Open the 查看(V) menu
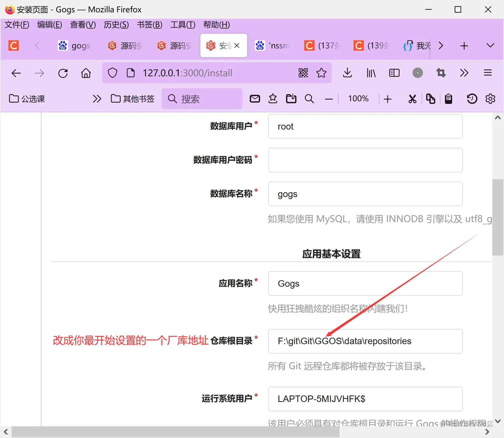 point(83,25)
